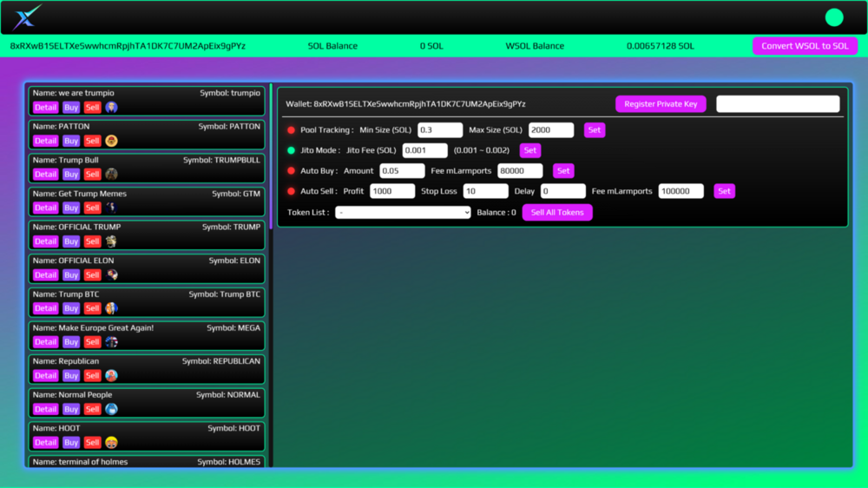Click Buy on the Trump BTC token
Image resolution: width=868 pixels, height=488 pixels.
[x=71, y=308]
